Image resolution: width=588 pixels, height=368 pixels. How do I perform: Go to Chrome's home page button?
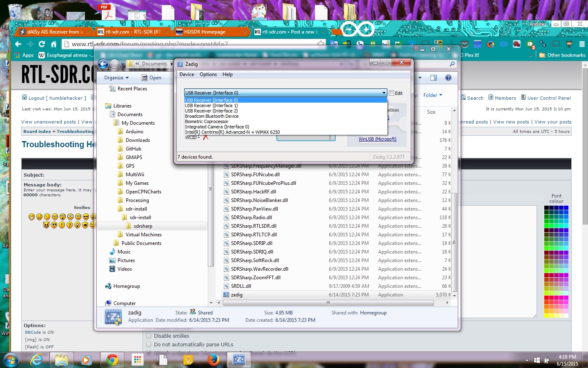tap(53, 44)
